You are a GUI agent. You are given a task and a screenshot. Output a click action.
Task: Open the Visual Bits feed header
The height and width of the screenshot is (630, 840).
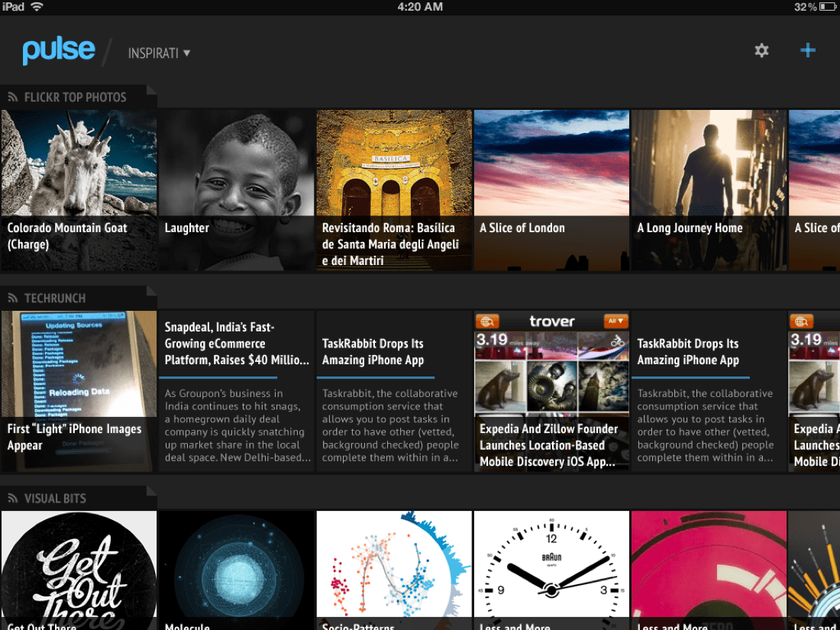55,498
